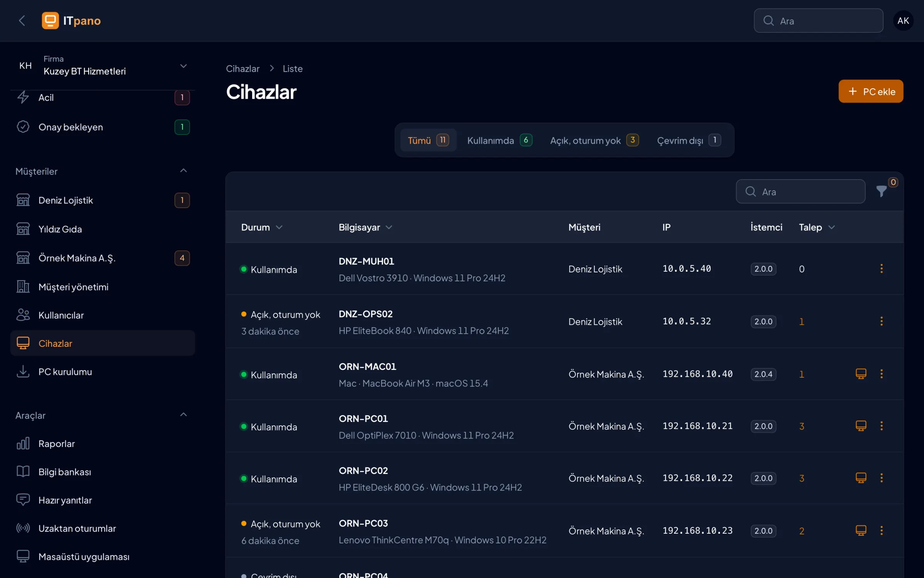Open Yıldız Gıda customer

pyautogui.click(x=102, y=229)
